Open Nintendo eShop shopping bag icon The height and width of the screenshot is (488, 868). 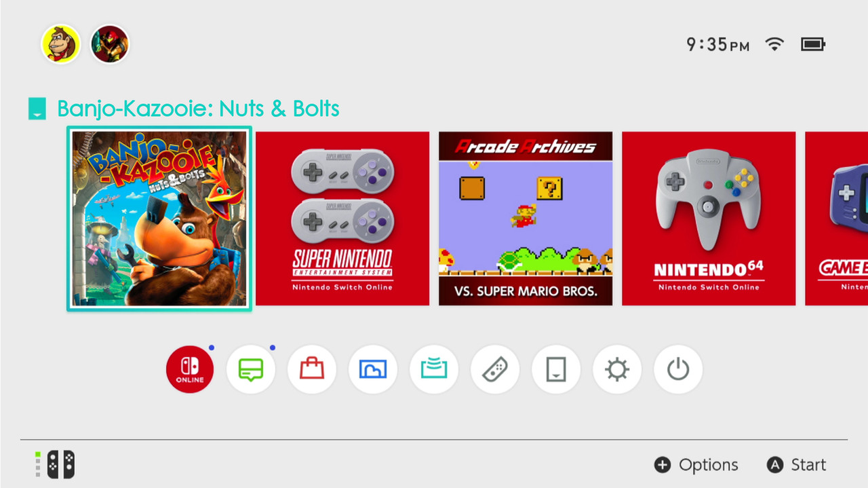(312, 370)
